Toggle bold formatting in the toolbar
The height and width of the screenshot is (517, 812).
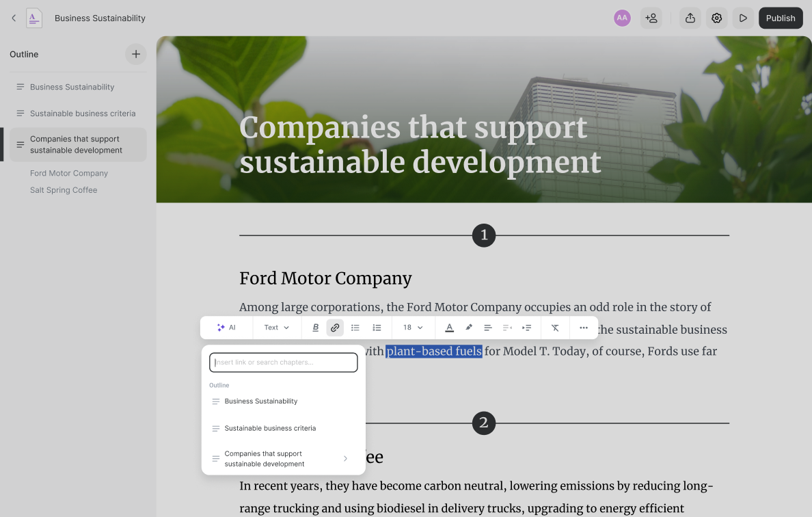[x=316, y=328]
